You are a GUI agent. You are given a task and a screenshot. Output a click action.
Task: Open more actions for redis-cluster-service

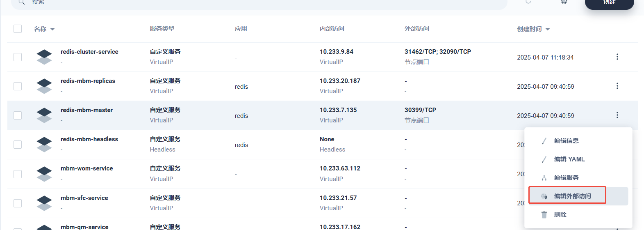(617, 57)
